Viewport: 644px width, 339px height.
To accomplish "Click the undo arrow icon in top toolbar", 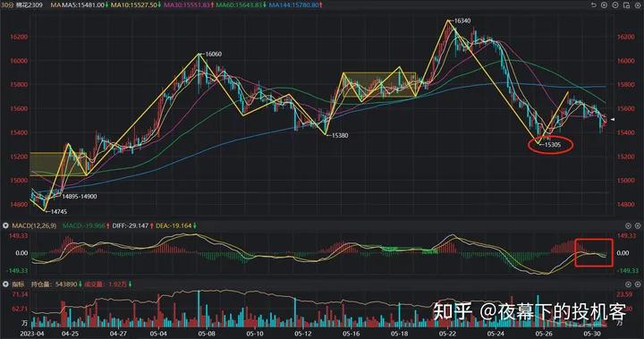I will (x=593, y=5).
